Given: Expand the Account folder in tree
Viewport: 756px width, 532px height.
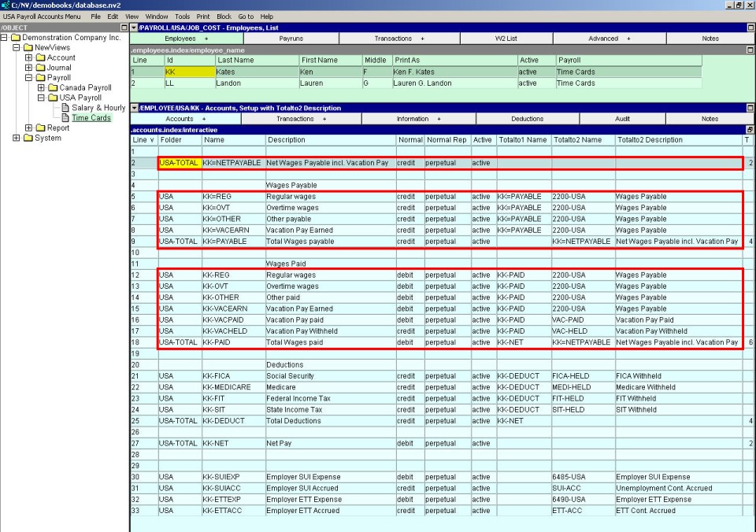Looking at the screenshot, I should pyautogui.click(x=28, y=57).
